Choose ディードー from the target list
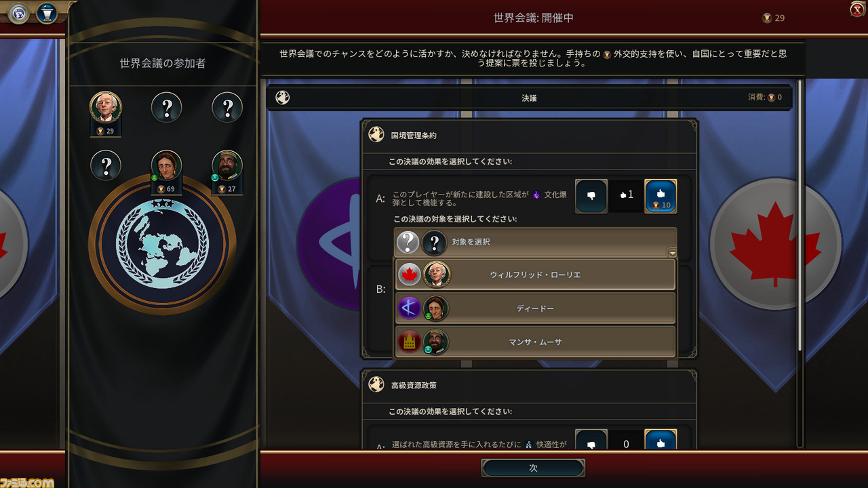The height and width of the screenshot is (488, 868). point(536,308)
